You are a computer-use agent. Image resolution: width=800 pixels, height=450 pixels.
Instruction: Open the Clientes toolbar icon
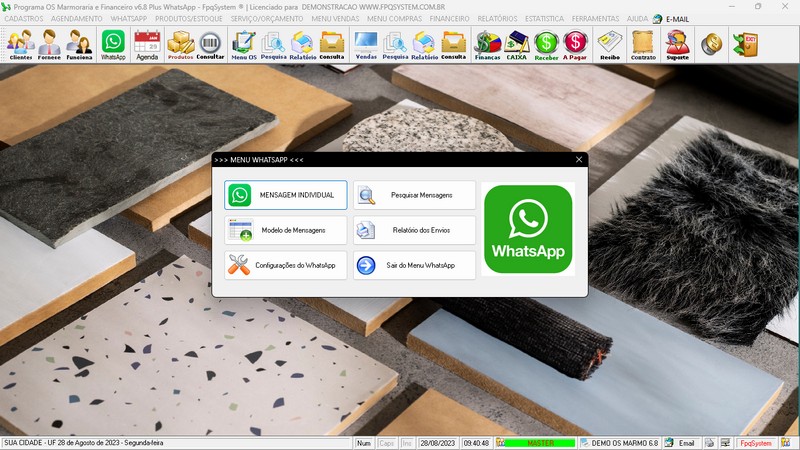click(x=20, y=45)
